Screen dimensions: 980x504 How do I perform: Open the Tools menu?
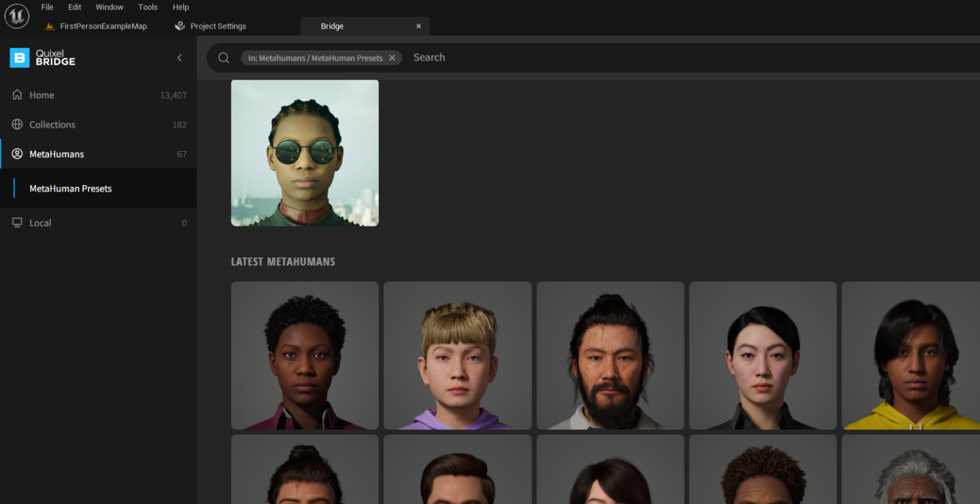point(148,7)
